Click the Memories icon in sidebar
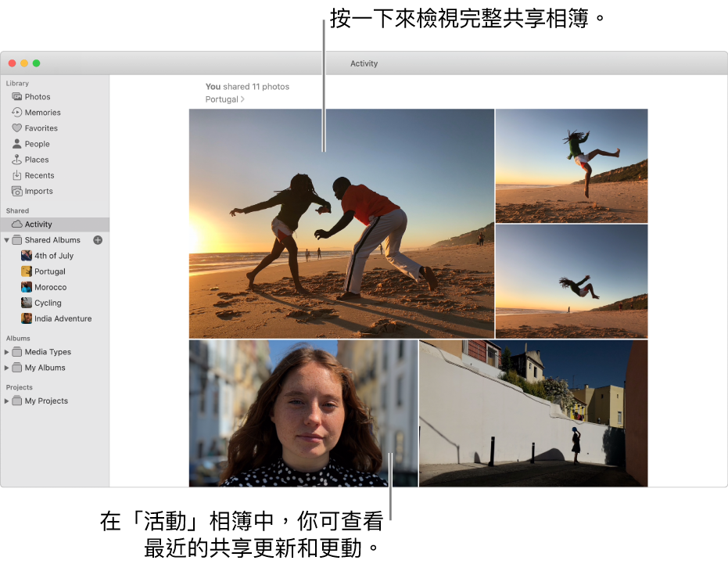 [17, 113]
